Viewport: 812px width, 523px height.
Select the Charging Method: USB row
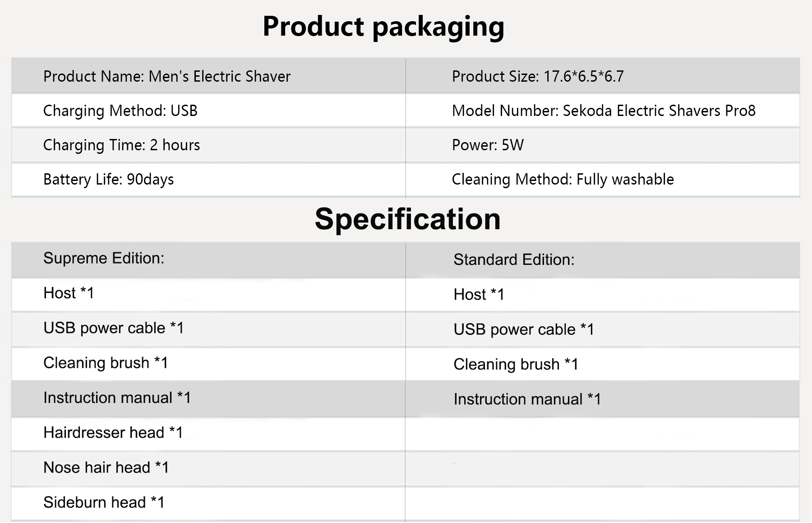[120, 111]
